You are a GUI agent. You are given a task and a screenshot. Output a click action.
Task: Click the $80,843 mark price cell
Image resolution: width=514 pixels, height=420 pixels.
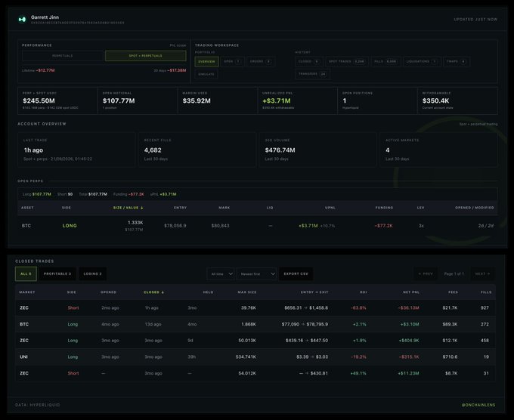tap(220, 226)
